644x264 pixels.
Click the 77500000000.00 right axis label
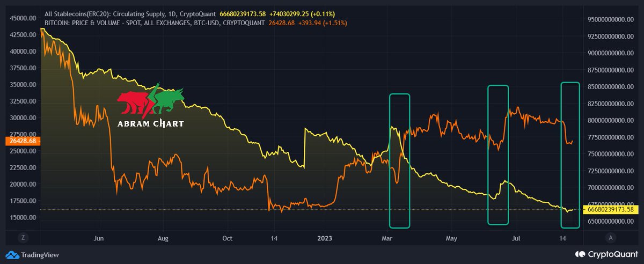(610, 137)
